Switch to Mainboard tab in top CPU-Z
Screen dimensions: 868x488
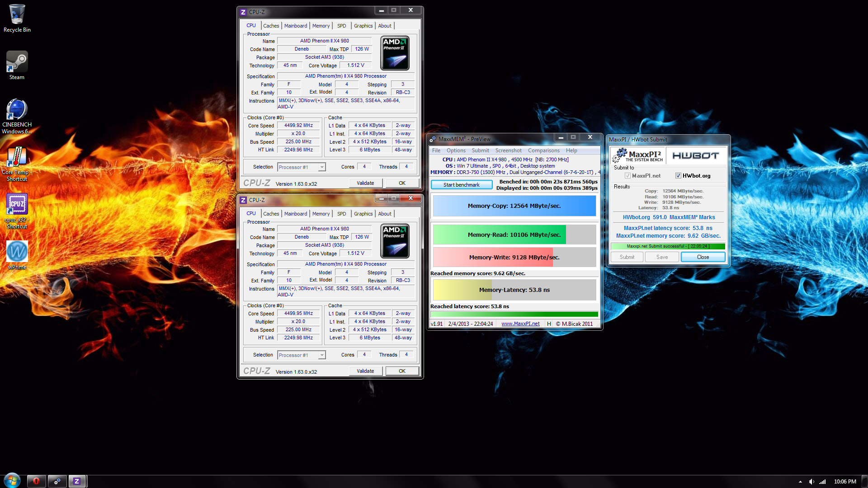(x=296, y=26)
